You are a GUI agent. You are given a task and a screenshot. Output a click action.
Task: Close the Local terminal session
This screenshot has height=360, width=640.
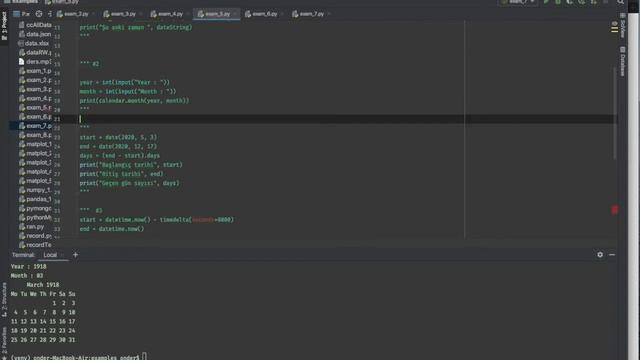coord(62,255)
